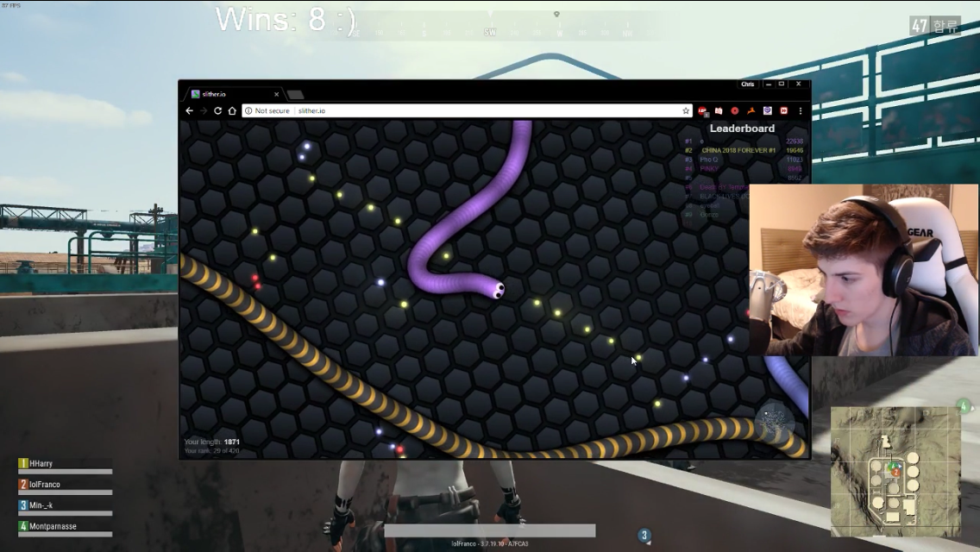Click the red circle record extension icon
Image resolution: width=980 pixels, height=552 pixels.
[x=735, y=110]
